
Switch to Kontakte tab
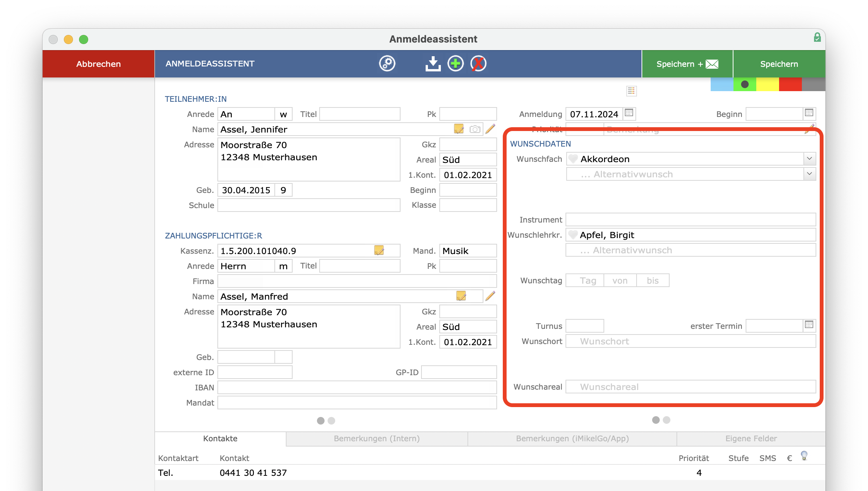pyautogui.click(x=220, y=439)
